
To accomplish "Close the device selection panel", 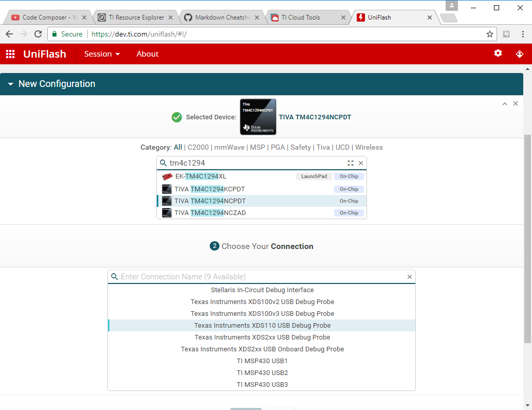I will pyautogui.click(x=516, y=103).
